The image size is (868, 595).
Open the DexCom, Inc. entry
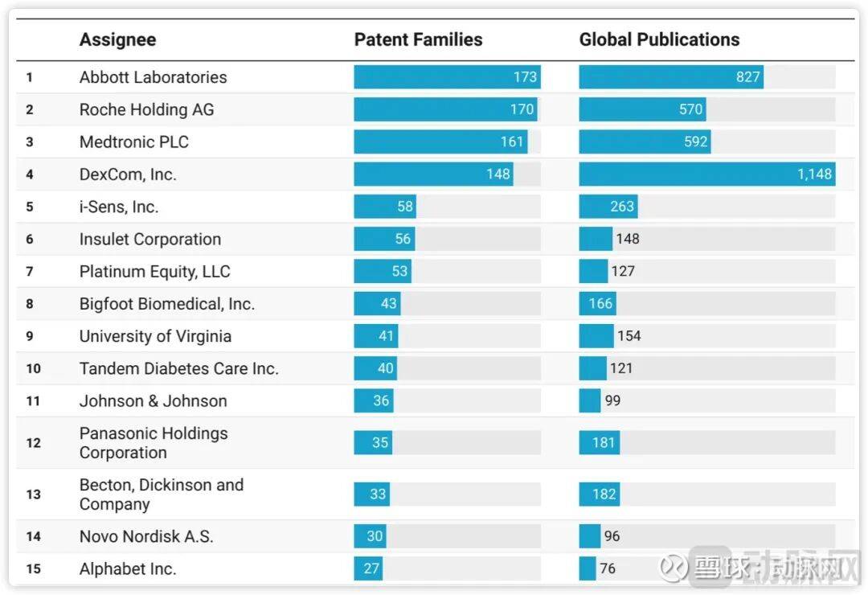pyautogui.click(x=128, y=174)
